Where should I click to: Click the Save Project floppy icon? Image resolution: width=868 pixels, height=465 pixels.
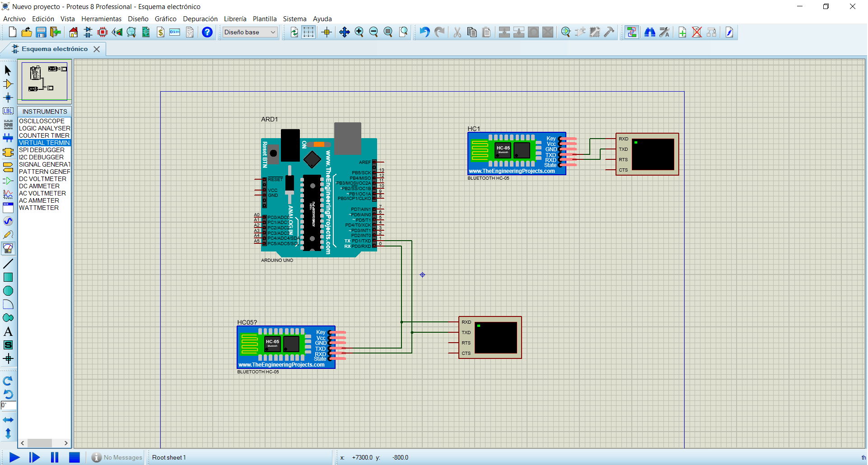tap(41, 32)
